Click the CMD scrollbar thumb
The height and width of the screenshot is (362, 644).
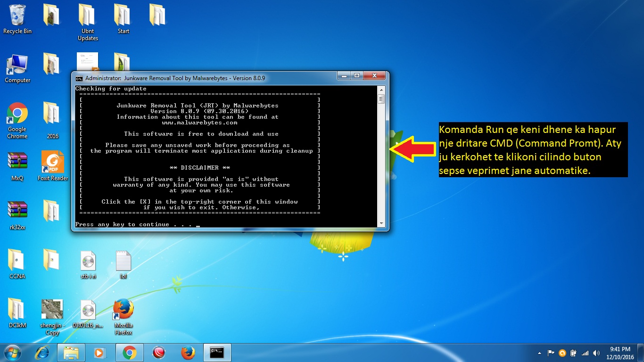tap(381, 99)
